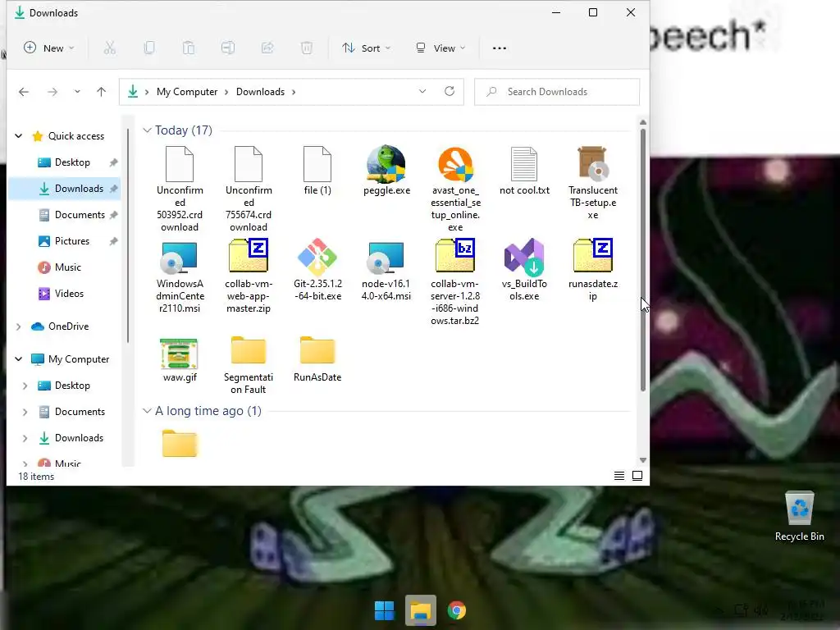The height and width of the screenshot is (630, 840).
Task: Select the file (1) item
Action: (x=317, y=171)
